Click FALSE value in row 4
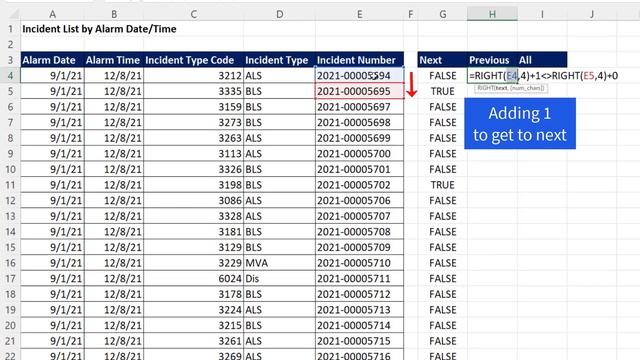Image resolution: width=640 pixels, height=360 pixels. point(442,76)
